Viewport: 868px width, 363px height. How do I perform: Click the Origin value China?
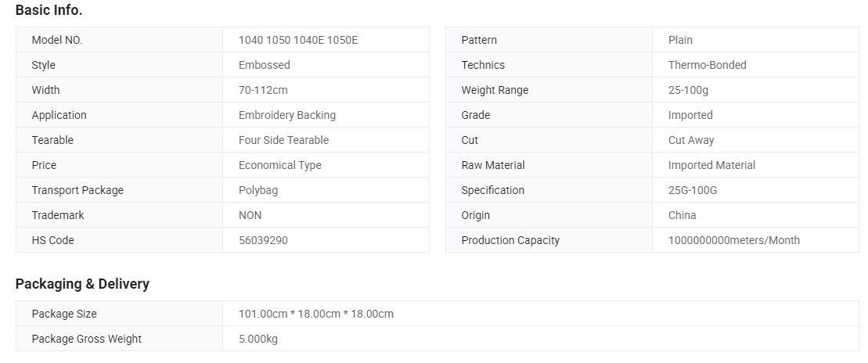682,215
